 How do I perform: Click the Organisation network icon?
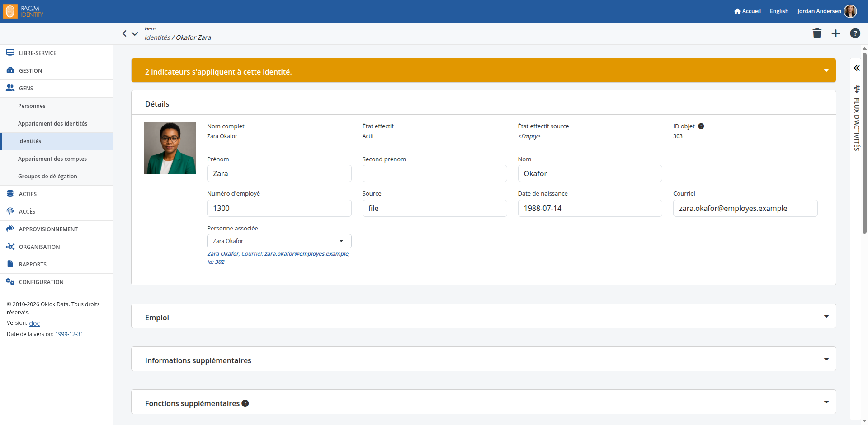click(10, 247)
